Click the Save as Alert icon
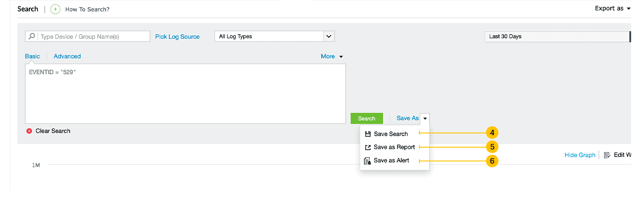 pyautogui.click(x=367, y=161)
